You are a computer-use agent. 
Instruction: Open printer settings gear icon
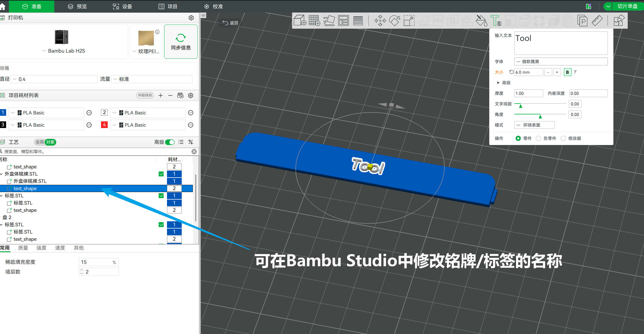click(191, 18)
